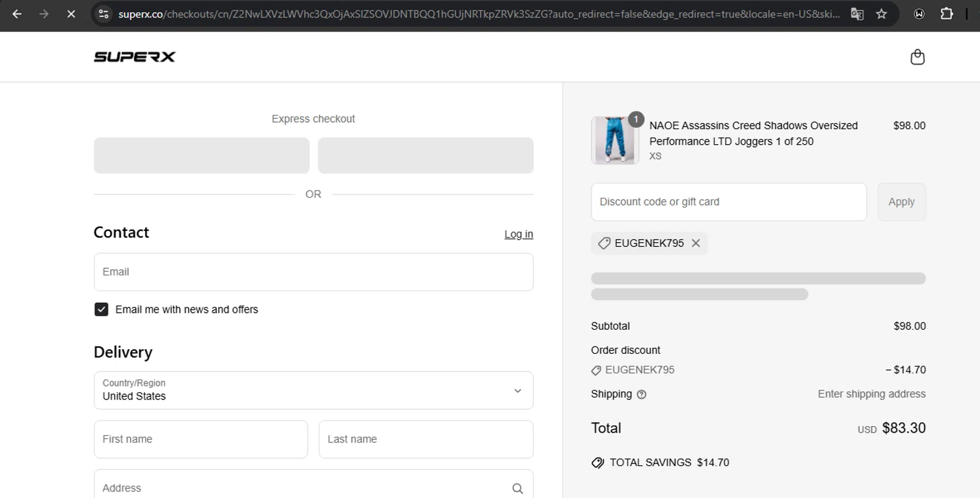Click the Log in link
This screenshot has height=498, width=980.
pos(519,234)
